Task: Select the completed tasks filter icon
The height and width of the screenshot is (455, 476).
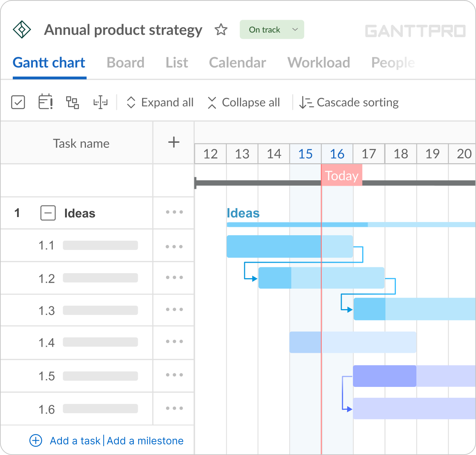Action: [18, 102]
